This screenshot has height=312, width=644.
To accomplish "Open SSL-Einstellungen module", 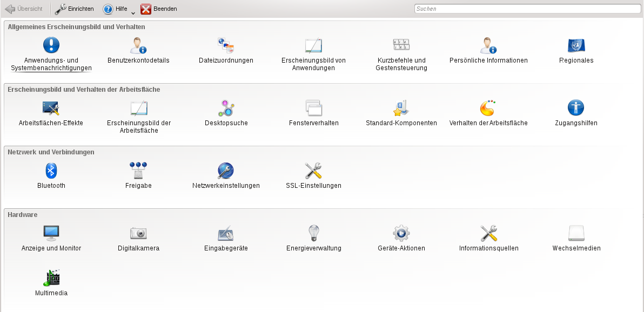I will [x=313, y=171].
